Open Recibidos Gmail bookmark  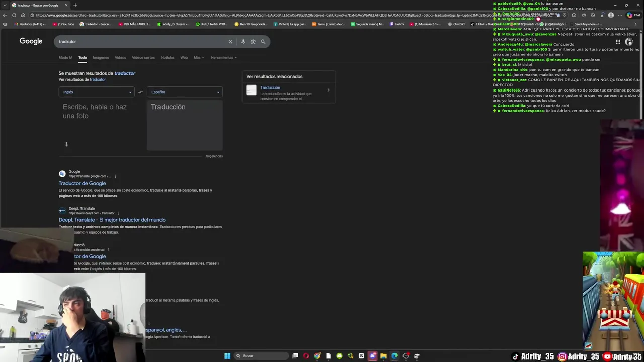(30, 24)
